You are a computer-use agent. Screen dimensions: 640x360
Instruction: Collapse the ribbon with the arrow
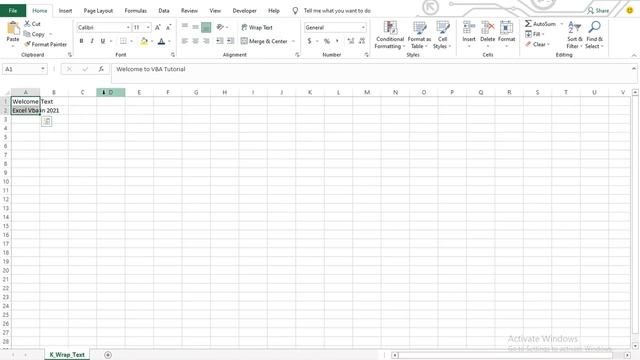[x=634, y=55]
